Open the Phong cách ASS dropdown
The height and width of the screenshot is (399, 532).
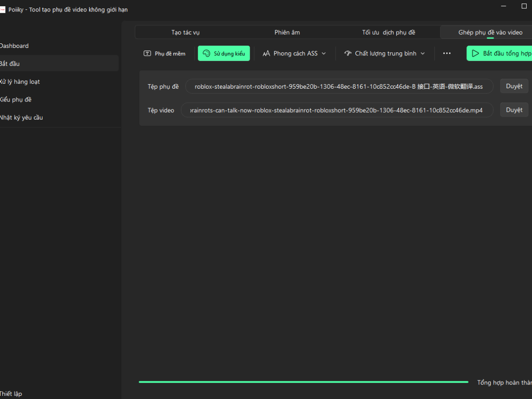[x=294, y=54]
